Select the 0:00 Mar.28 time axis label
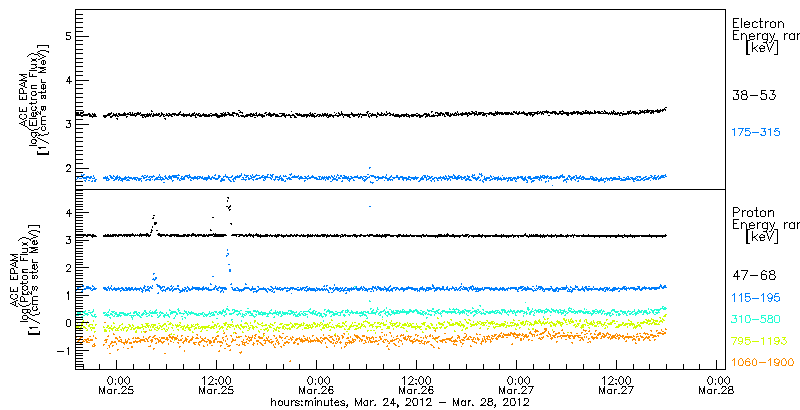This screenshot has height=410, width=800. (x=717, y=385)
